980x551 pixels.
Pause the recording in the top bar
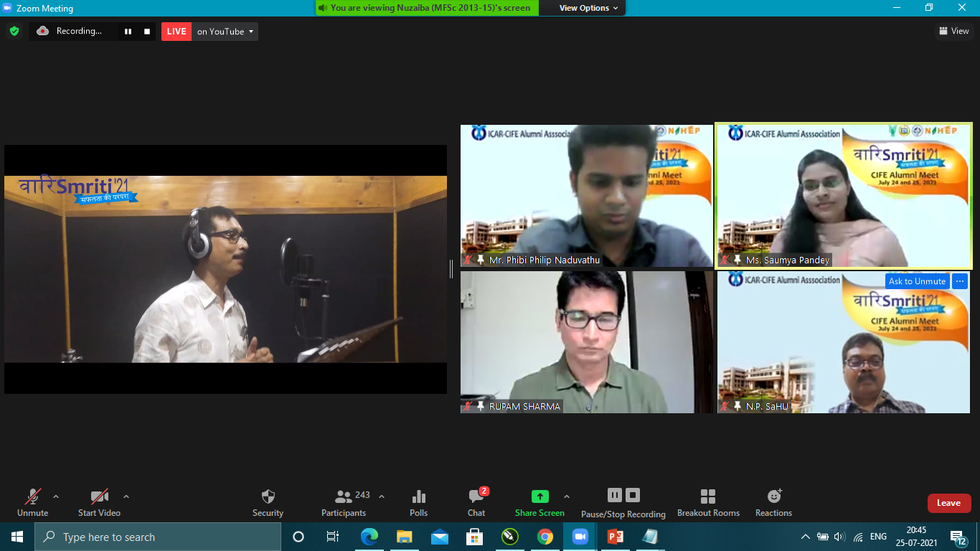128,32
